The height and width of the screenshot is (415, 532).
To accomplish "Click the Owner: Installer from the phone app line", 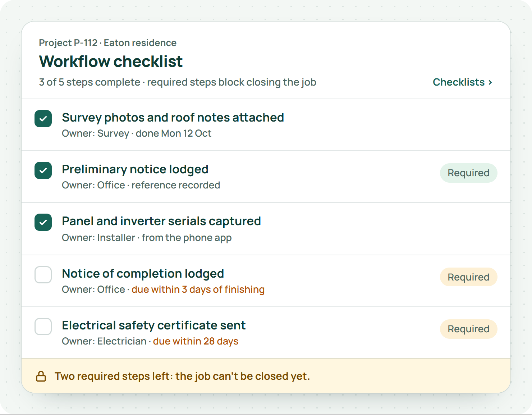I will pyautogui.click(x=147, y=238).
